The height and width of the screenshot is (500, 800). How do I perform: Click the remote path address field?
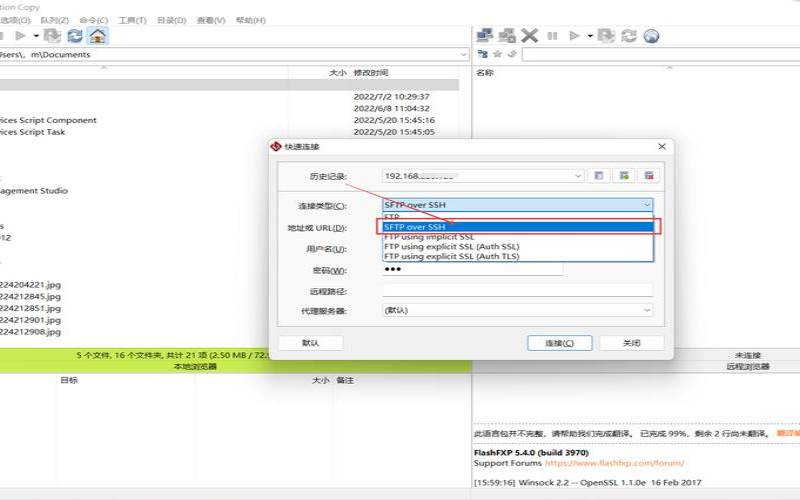[661, 55]
